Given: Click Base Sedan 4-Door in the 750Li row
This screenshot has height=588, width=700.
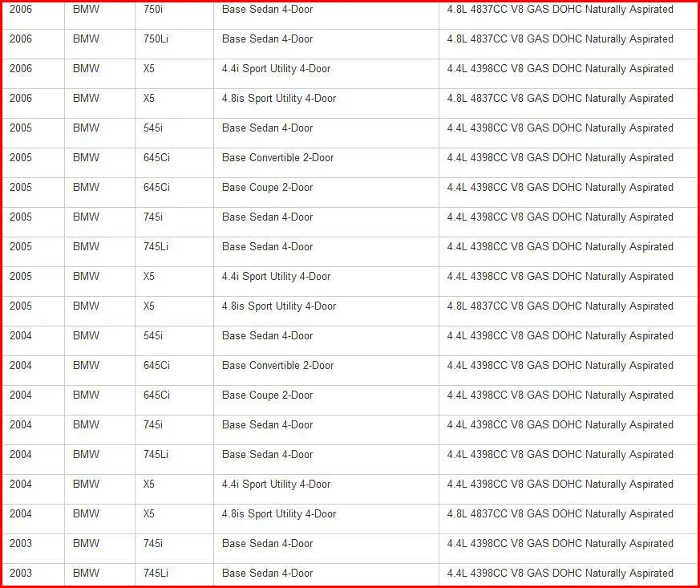Looking at the screenshot, I should (267, 39).
